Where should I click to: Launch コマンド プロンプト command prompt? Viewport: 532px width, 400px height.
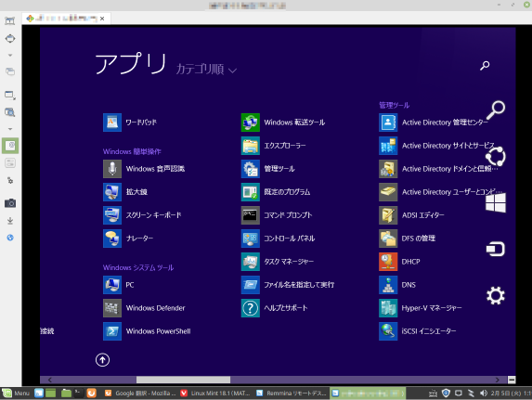(277, 215)
